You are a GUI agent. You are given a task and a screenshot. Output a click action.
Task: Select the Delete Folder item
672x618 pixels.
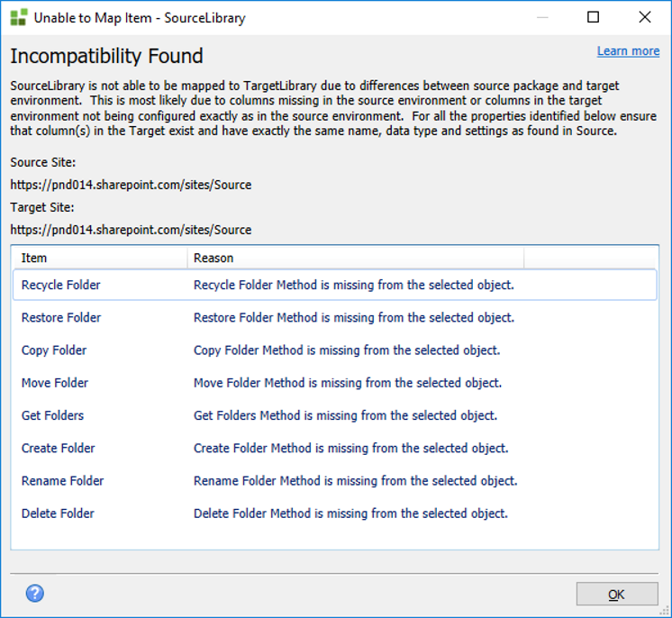pos(58,513)
